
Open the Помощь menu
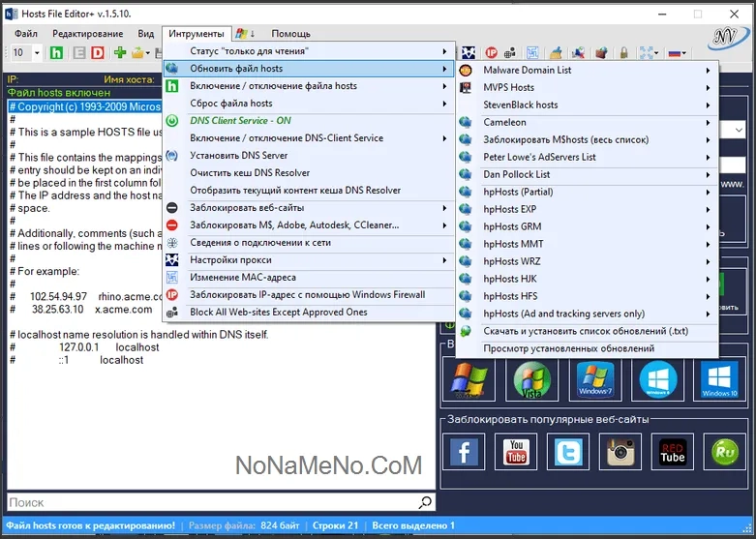(290, 34)
